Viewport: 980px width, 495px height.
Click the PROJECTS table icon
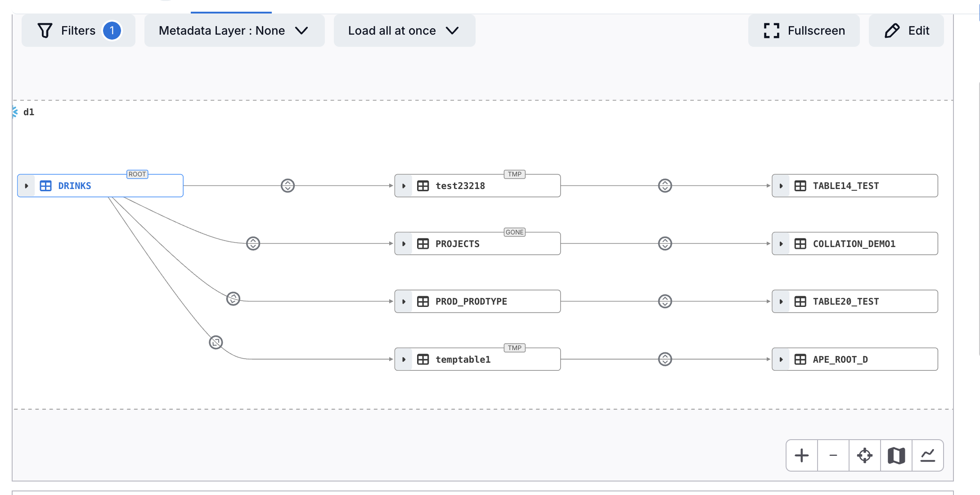coord(423,244)
